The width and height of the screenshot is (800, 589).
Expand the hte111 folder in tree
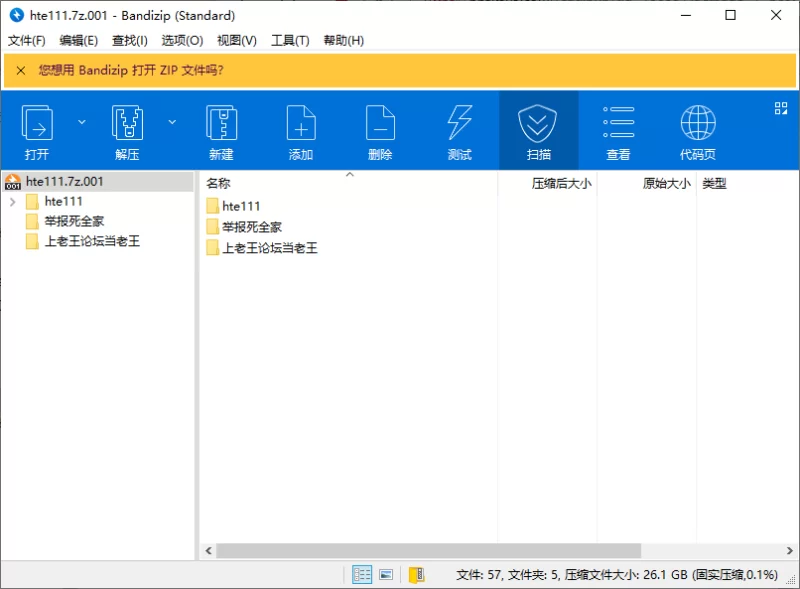13,202
